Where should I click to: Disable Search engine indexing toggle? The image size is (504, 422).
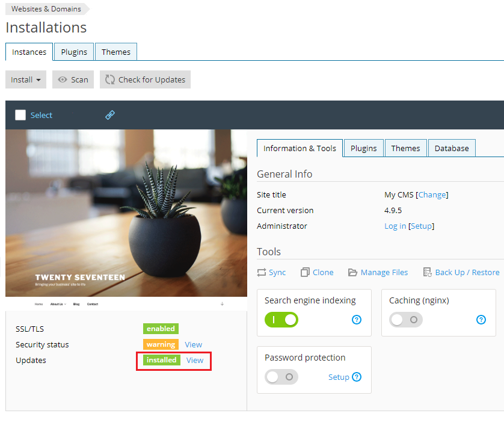coord(281,320)
